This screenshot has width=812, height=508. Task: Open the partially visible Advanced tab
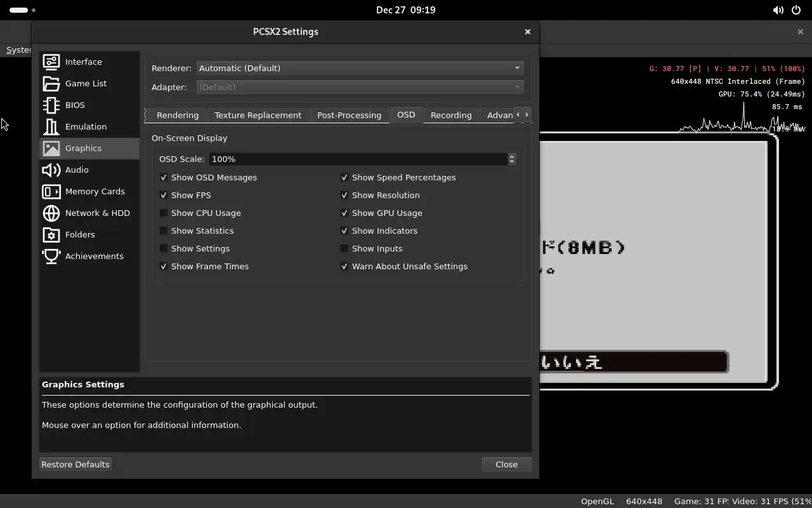(498, 115)
